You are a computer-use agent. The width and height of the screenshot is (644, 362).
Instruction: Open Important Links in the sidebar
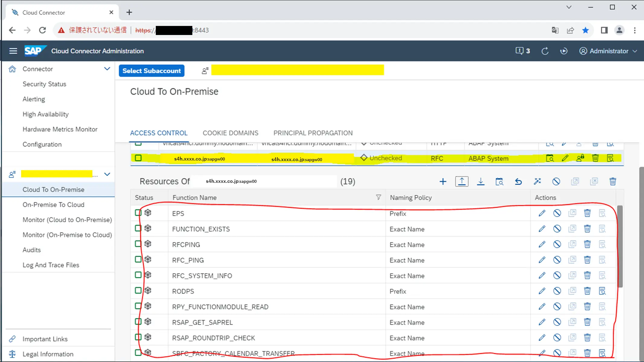pyautogui.click(x=45, y=339)
